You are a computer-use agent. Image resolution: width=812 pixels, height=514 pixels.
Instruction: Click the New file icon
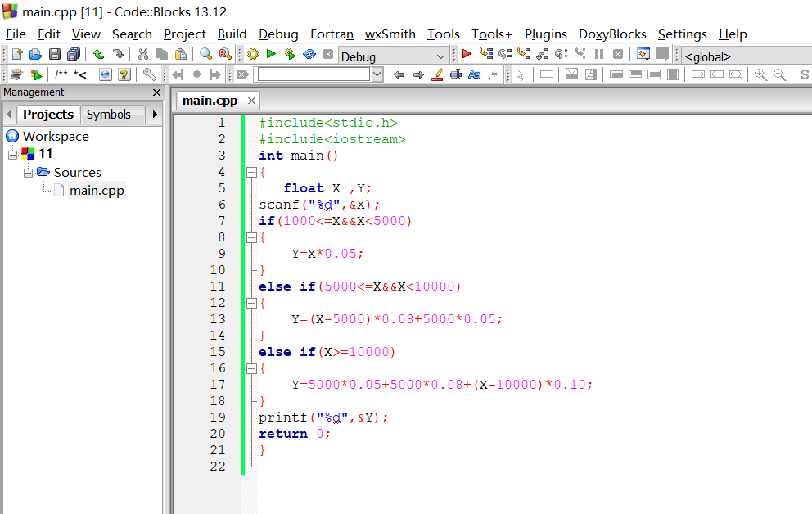coord(16,55)
